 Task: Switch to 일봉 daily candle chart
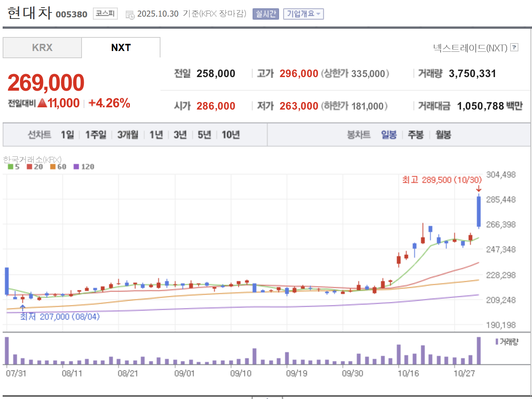pos(389,135)
